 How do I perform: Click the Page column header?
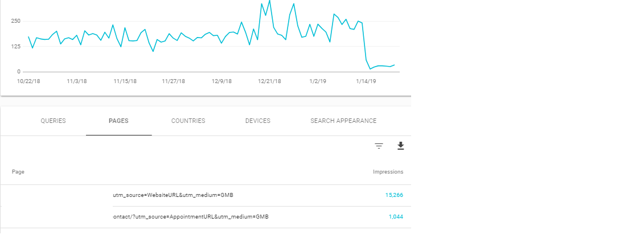pos(18,172)
